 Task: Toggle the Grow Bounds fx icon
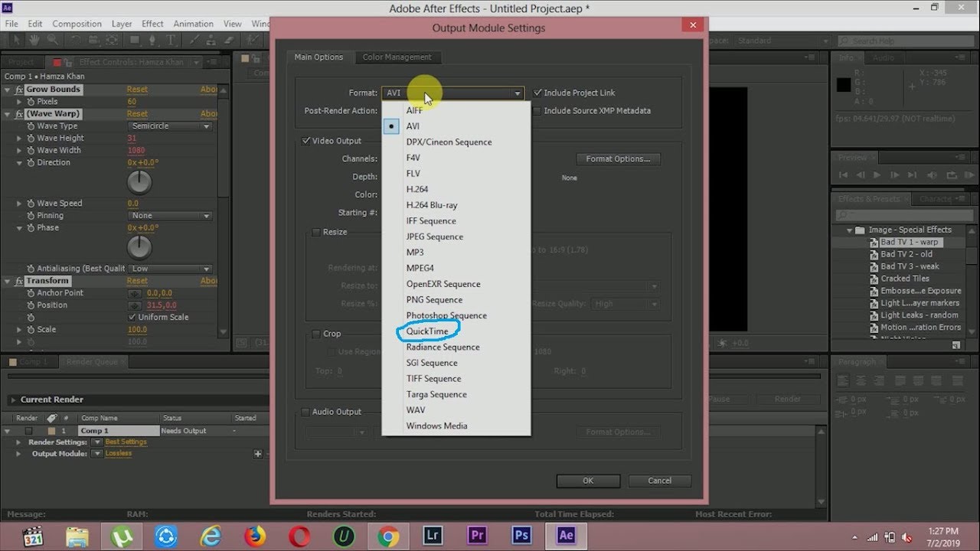coord(19,90)
